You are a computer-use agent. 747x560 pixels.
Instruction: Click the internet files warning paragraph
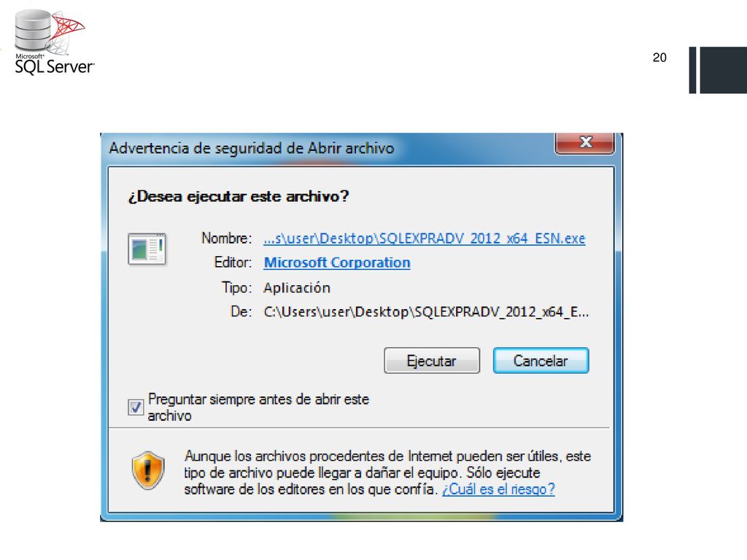(x=387, y=472)
